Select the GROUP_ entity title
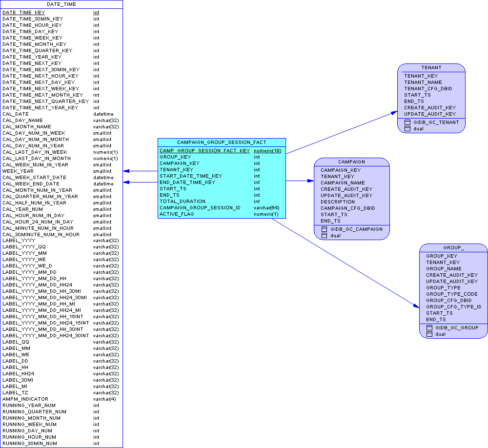Screen dimensions: 488x448 [x=453, y=248]
